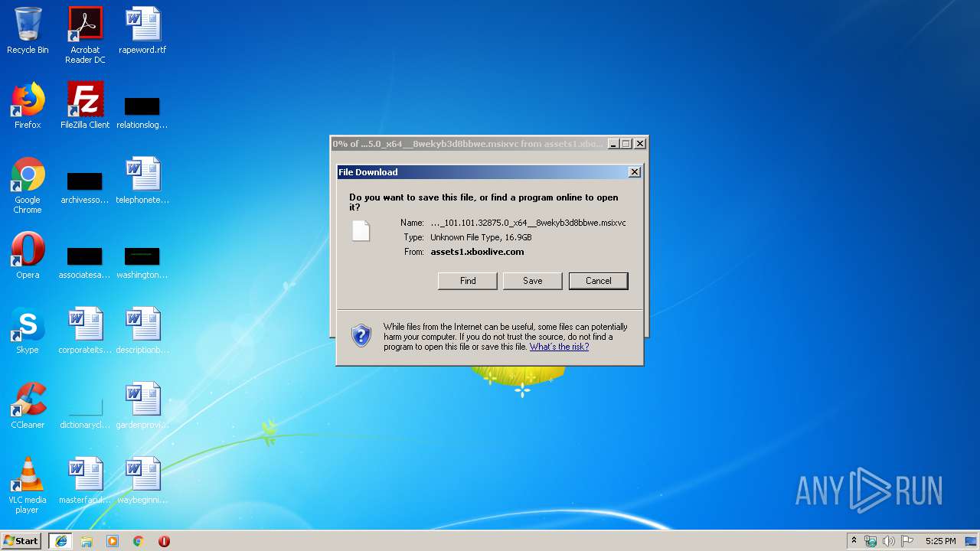Launch FileZilla Client shortcut
The height and width of the screenshot is (551, 980).
coord(85,106)
